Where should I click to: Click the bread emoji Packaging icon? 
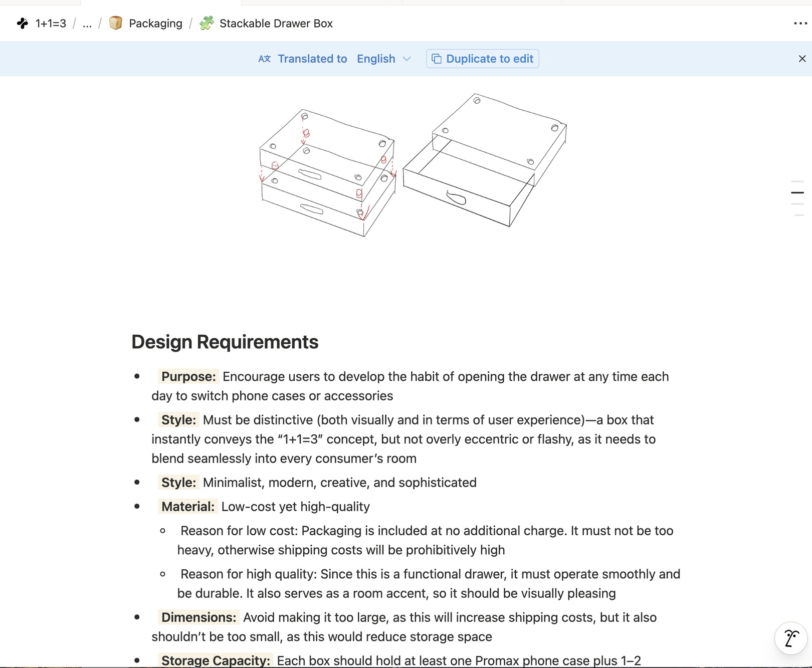(116, 23)
